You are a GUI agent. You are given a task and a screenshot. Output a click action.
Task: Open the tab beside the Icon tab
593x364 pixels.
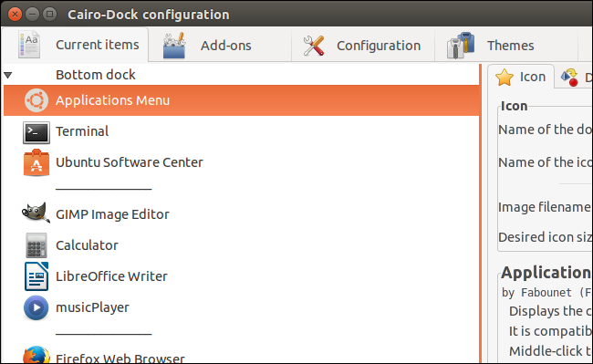[x=575, y=78]
